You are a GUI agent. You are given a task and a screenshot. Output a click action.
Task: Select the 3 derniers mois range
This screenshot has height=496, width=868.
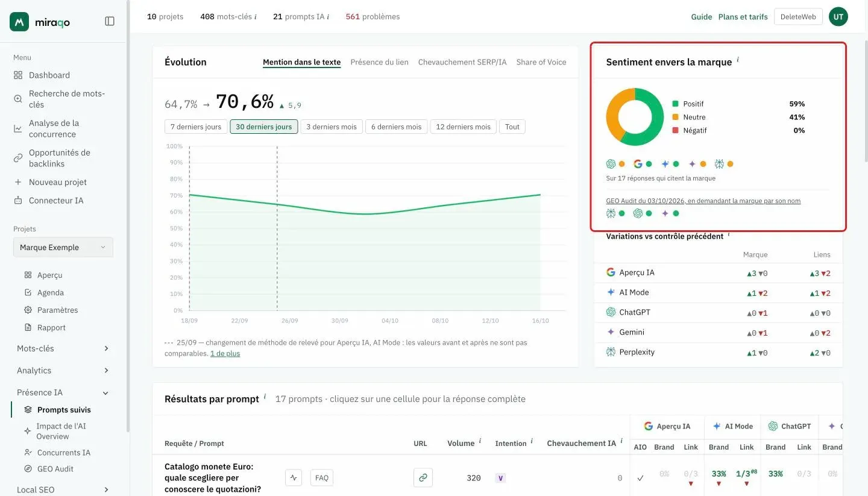coord(332,127)
